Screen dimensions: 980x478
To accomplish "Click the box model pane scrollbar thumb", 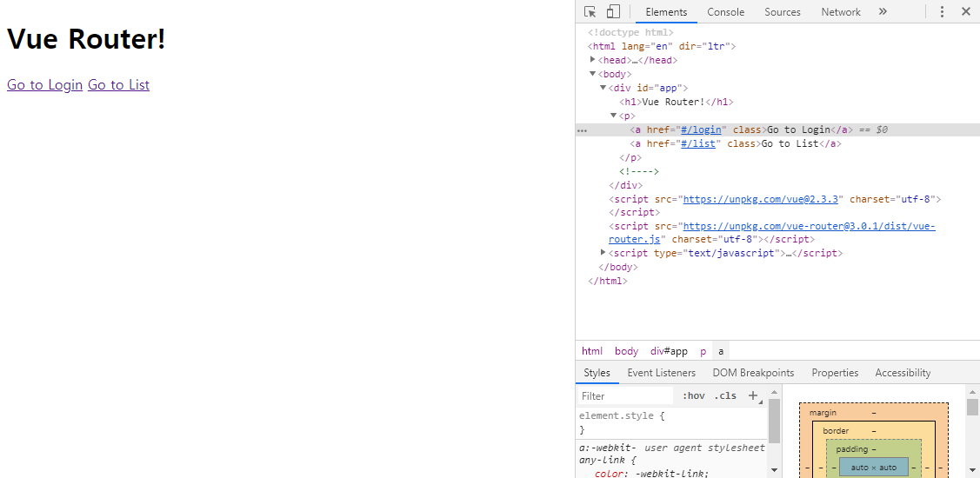I will [x=972, y=408].
